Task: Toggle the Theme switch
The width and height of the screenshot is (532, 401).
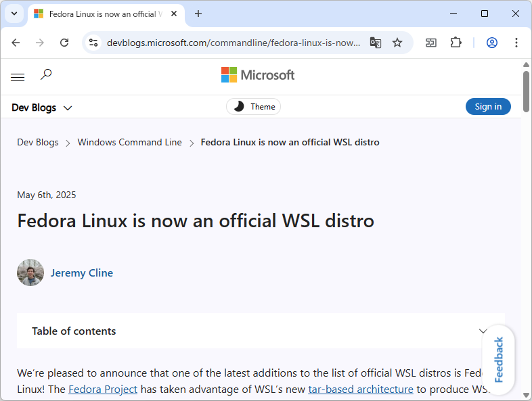Action: pos(253,107)
